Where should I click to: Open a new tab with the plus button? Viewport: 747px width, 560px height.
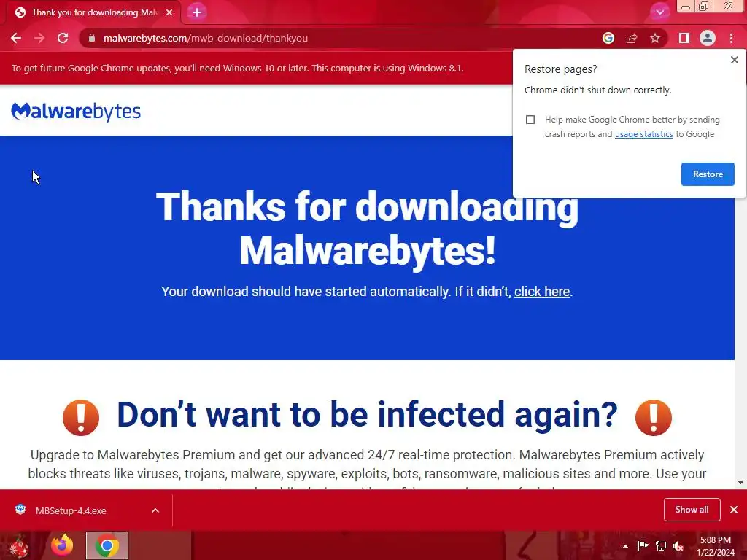click(197, 12)
